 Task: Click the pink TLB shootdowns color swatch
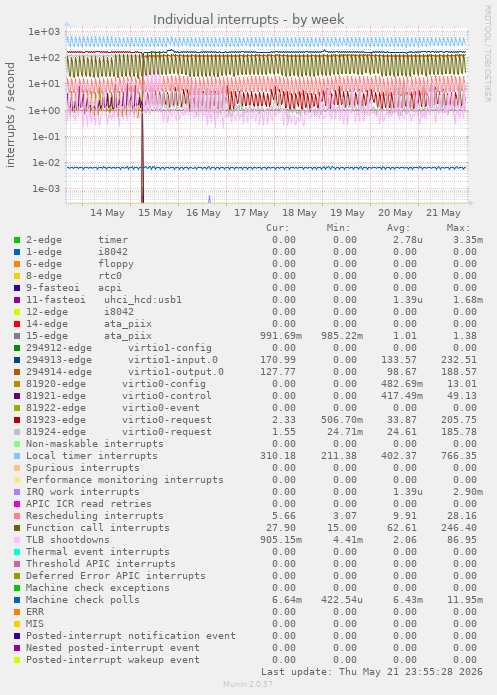17,540
